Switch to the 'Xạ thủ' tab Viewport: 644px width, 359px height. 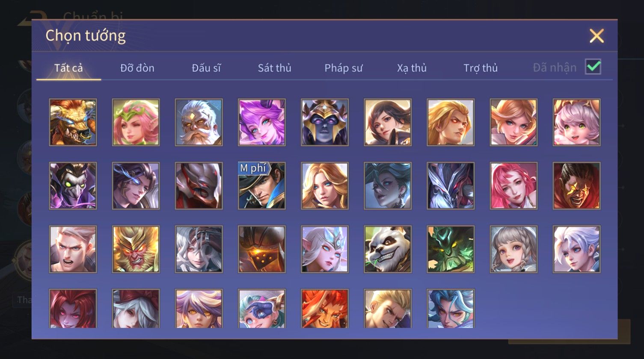pyautogui.click(x=412, y=68)
